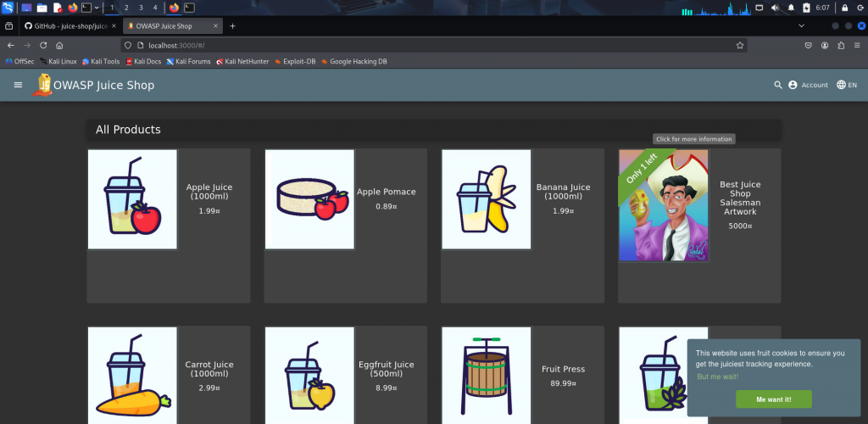This screenshot has height=424, width=868.
Task: Go to the browser Home page
Action: coord(59,46)
